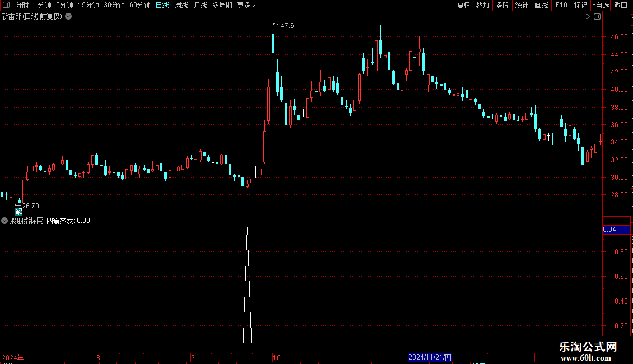Select the 30分钟 period tab
Image resolution: width=633 pixels, height=364 pixels.
(114, 5)
